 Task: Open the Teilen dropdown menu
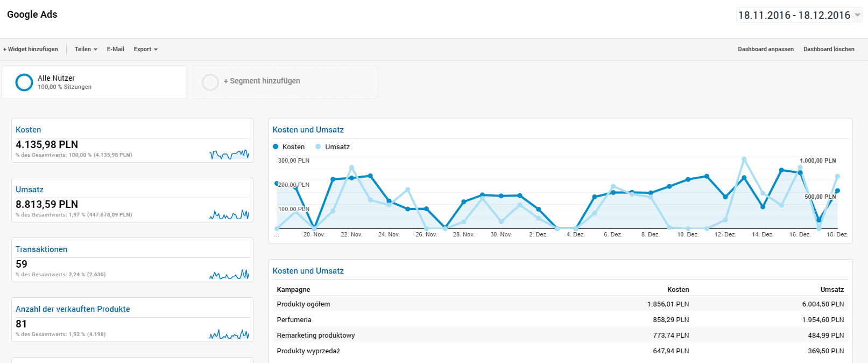point(86,49)
